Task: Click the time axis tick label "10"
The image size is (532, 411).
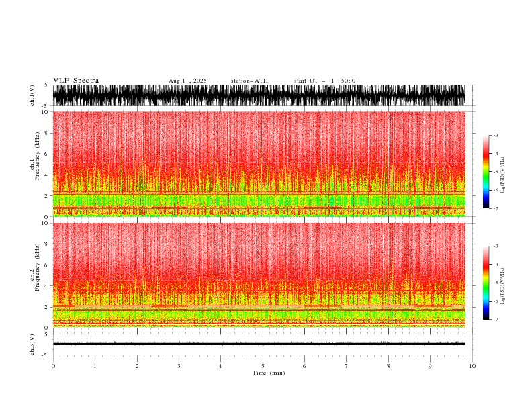Action: 472,366
